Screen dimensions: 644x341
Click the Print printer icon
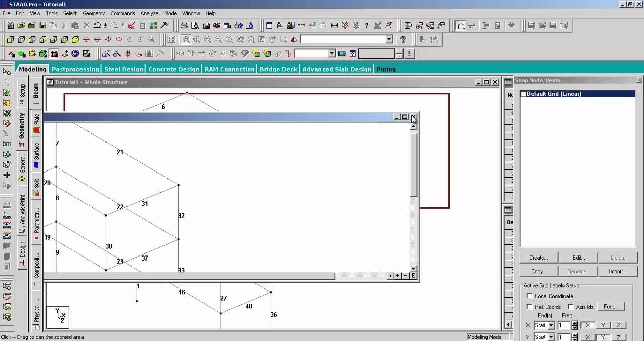pyautogui.click(x=184, y=25)
